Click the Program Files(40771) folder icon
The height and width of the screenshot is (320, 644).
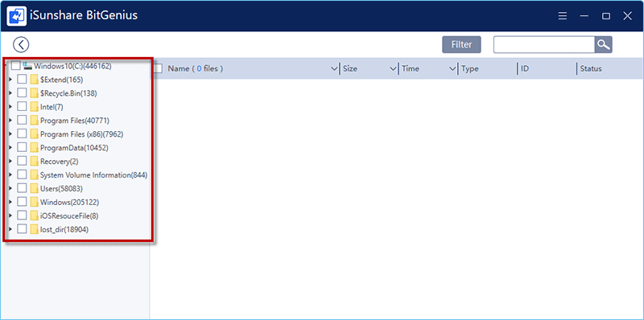34,121
